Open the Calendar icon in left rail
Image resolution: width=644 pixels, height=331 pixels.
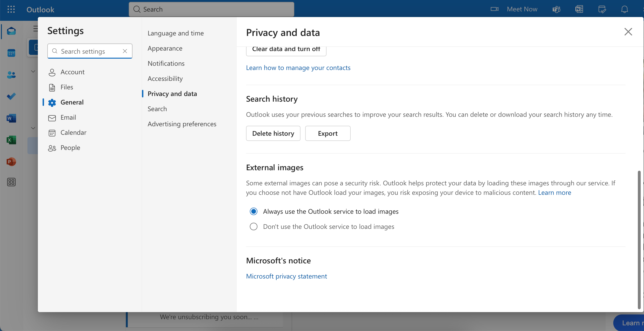(11, 53)
